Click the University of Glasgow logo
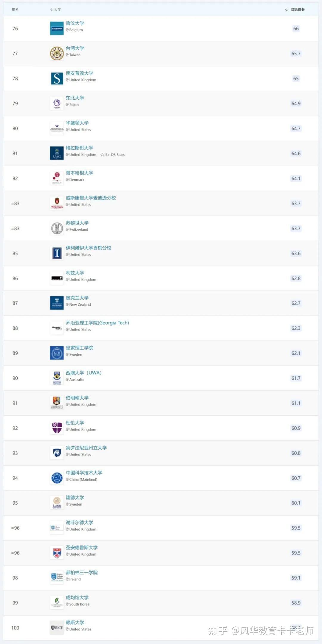 tap(57, 153)
